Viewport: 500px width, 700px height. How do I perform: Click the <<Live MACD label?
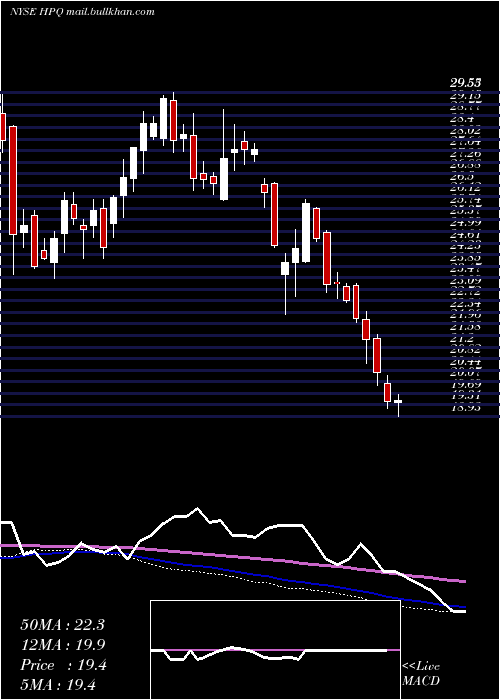421,674
